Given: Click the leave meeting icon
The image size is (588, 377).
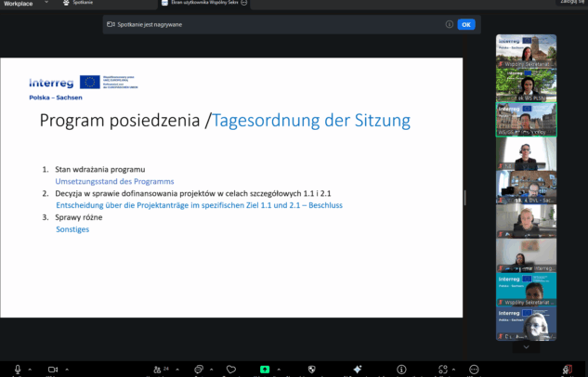Looking at the screenshot, I should tap(567, 370).
